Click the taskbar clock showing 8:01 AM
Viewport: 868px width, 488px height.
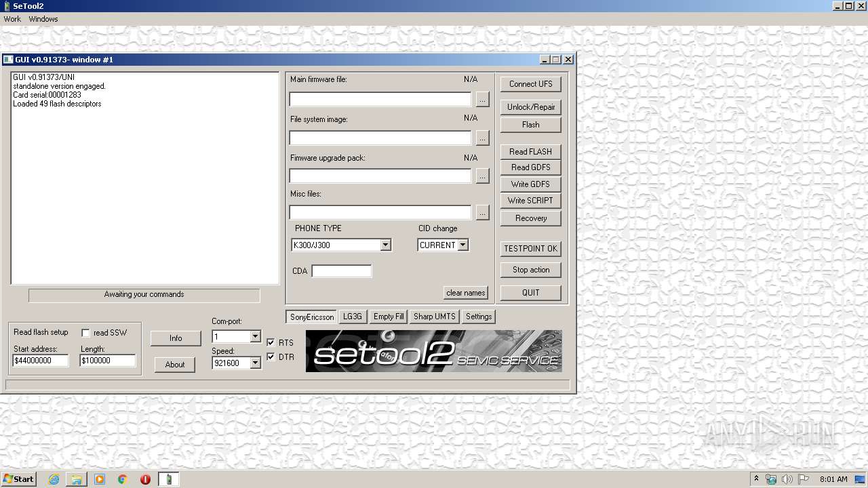(x=833, y=479)
